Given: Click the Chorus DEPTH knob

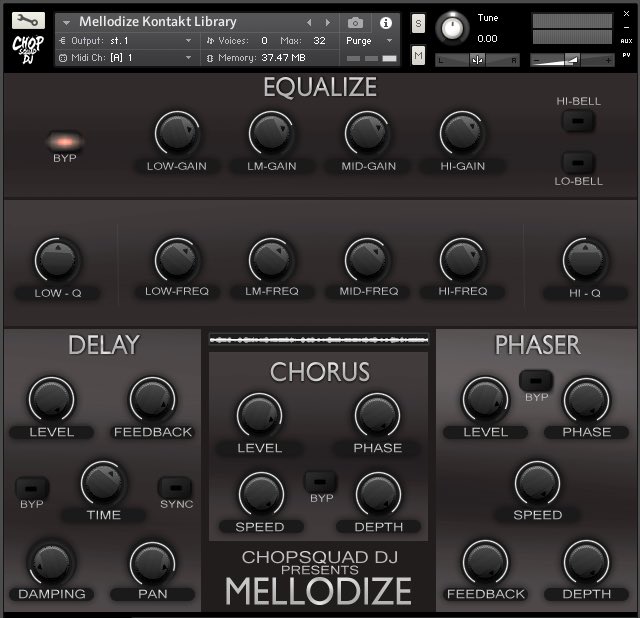Looking at the screenshot, I should (x=378, y=494).
